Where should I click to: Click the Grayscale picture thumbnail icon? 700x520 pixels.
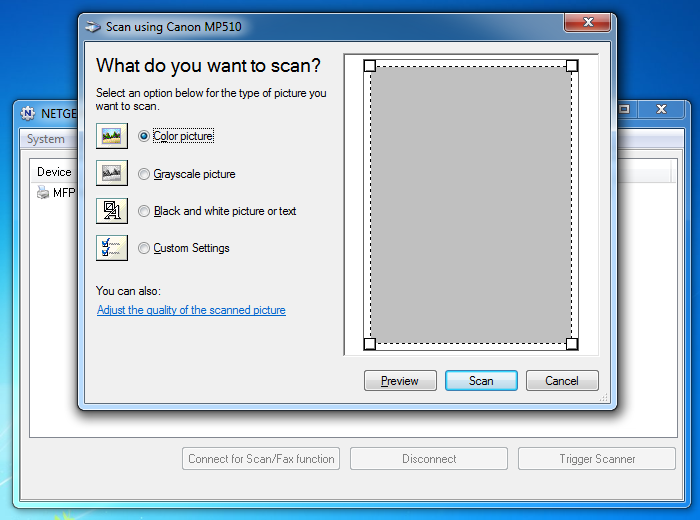click(112, 173)
